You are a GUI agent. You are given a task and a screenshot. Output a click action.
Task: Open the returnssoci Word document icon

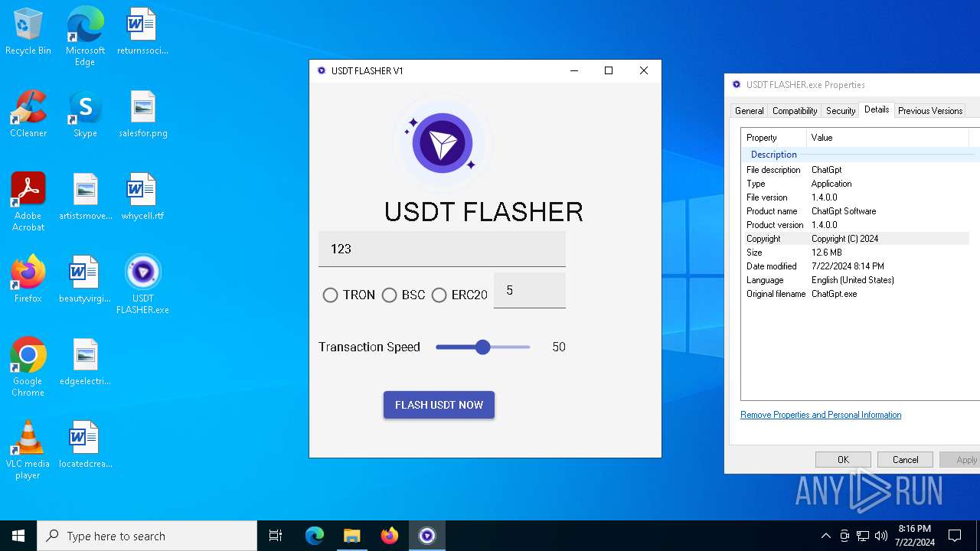pos(142,32)
